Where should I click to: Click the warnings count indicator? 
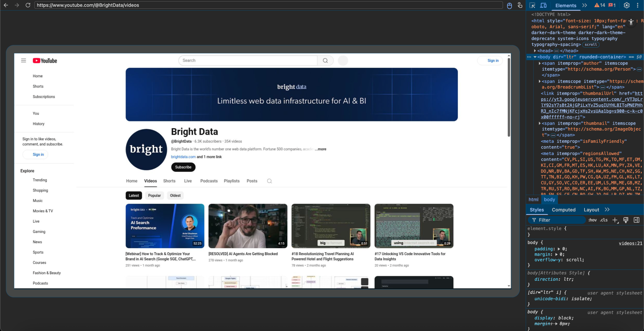point(600,5)
